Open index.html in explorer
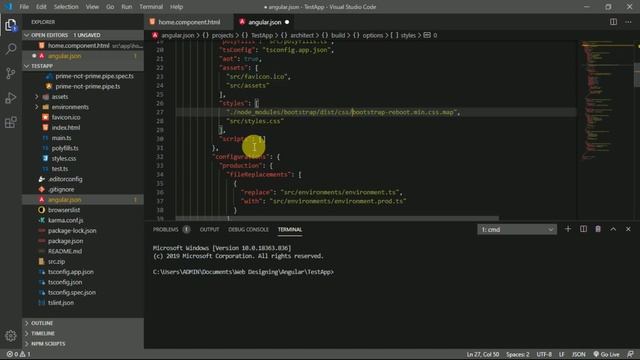The width and height of the screenshot is (640, 360). pos(66,127)
